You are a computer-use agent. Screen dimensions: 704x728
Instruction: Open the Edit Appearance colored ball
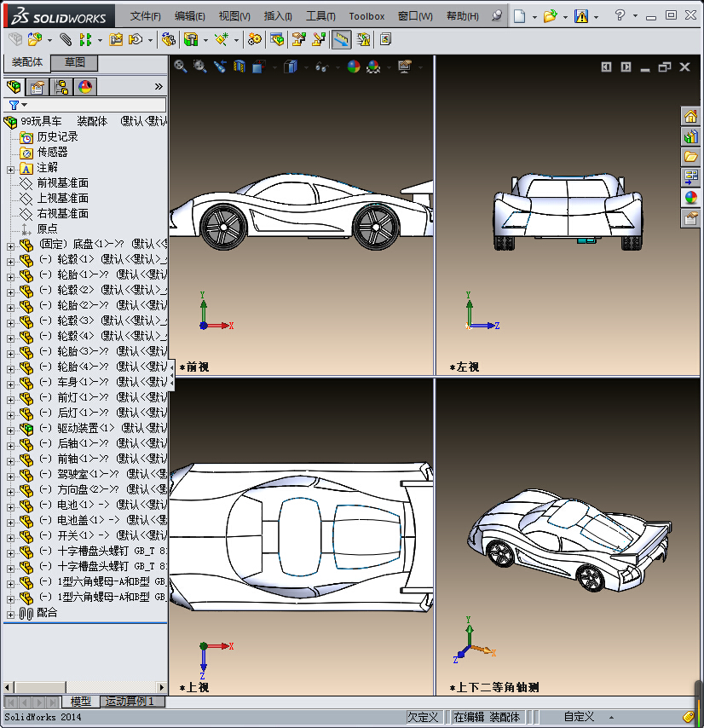click(353, 66)
